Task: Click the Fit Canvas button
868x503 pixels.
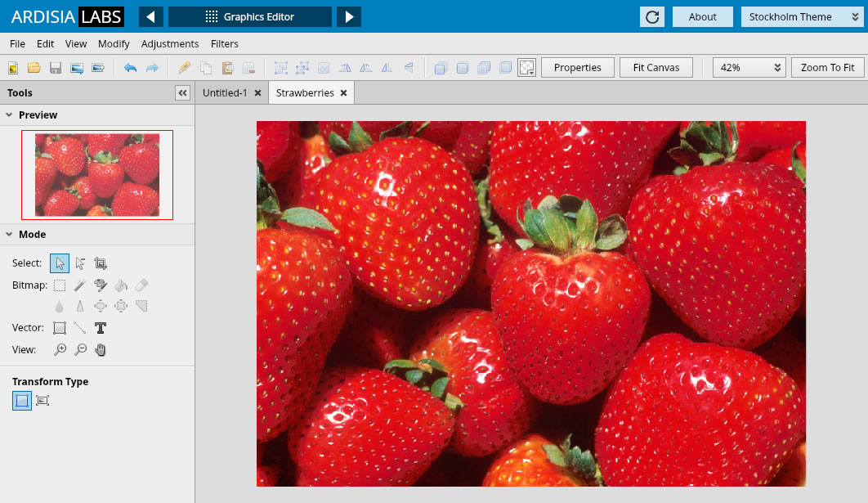Action: click(655, 68)
